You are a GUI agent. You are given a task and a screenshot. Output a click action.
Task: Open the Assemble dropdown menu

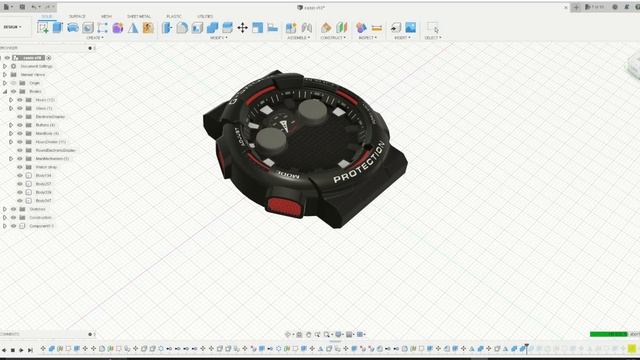click(298, 38)
